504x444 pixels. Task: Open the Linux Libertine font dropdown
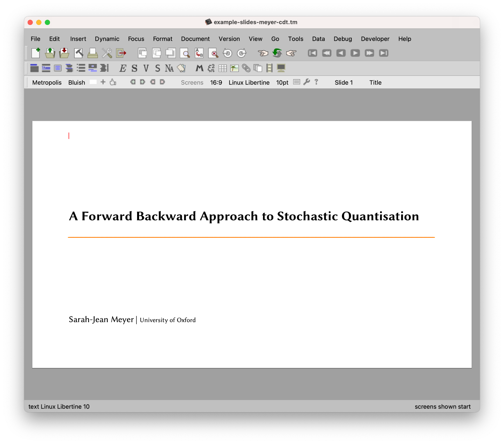click(249, 82)
